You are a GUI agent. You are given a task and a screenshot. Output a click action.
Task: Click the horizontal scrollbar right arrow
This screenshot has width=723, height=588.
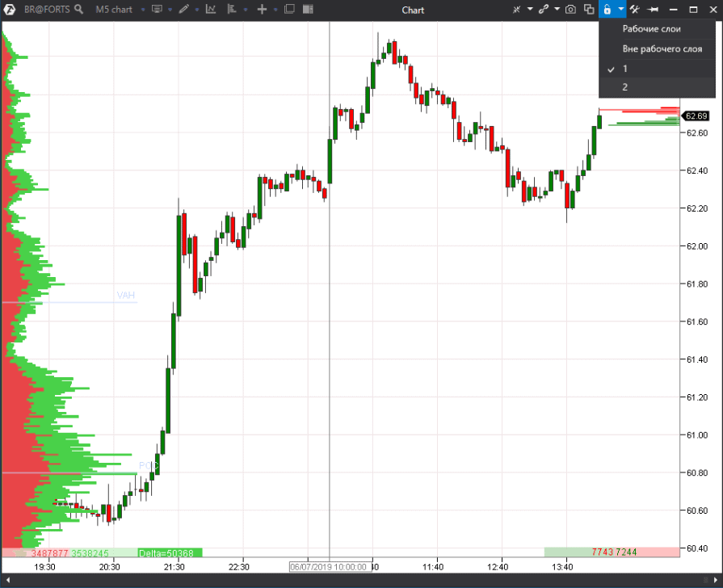click(x=717, y=579)
